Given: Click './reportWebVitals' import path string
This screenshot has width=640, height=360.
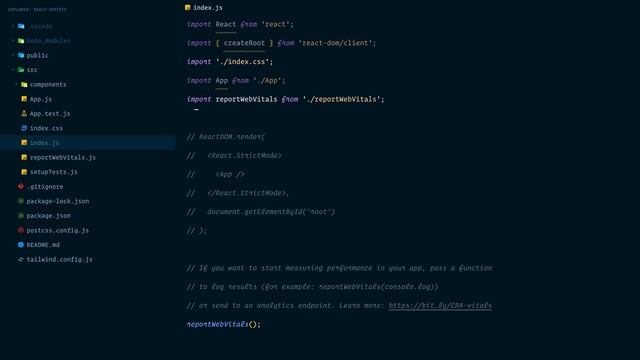Looking at the screenshot, I should pos(341,99).
